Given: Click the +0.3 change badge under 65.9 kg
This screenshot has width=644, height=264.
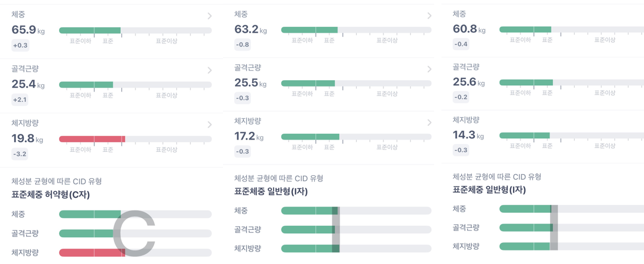Looking at the screenshot, I should click(20, 46).
